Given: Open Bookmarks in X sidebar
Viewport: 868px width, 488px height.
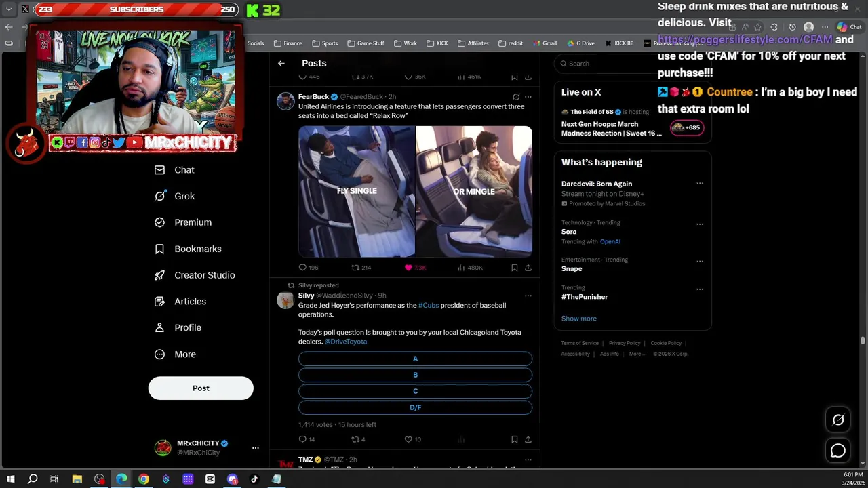Looking at the screenshot, I should tap(188, 249).
